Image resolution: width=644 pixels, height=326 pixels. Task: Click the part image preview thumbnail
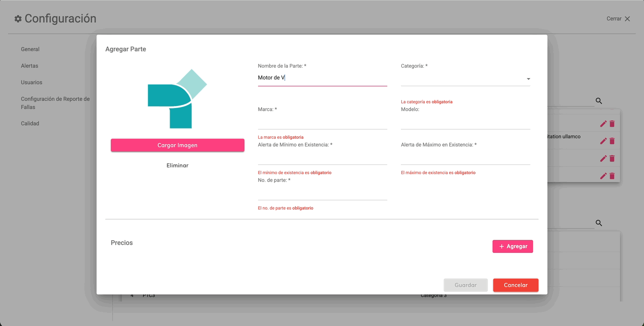tap(177, 99)
